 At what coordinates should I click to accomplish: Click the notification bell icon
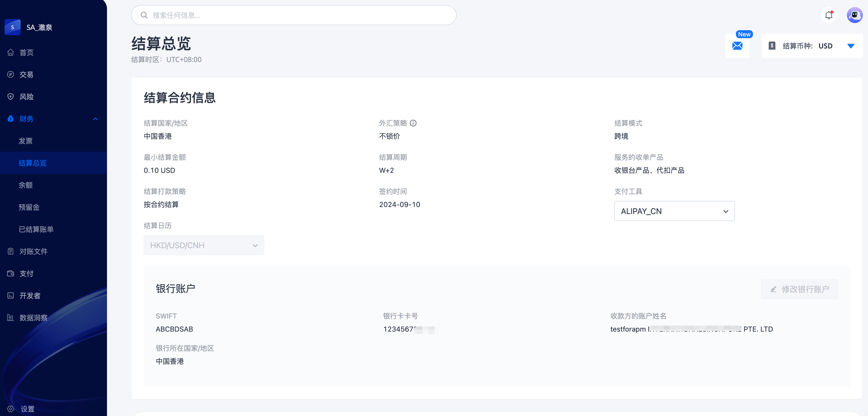click(x=829, y=15)
